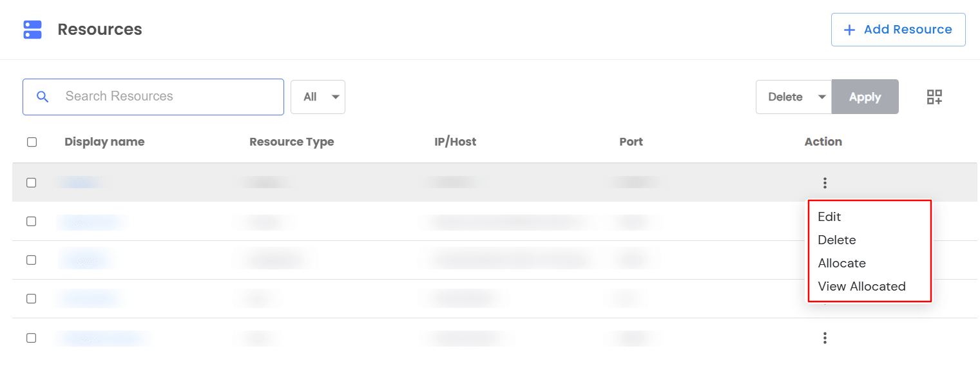Image resolution: width=980 pixels, height=375 pixels.
Task: Check the first resource row's checkbox
Action: (32, 182)
